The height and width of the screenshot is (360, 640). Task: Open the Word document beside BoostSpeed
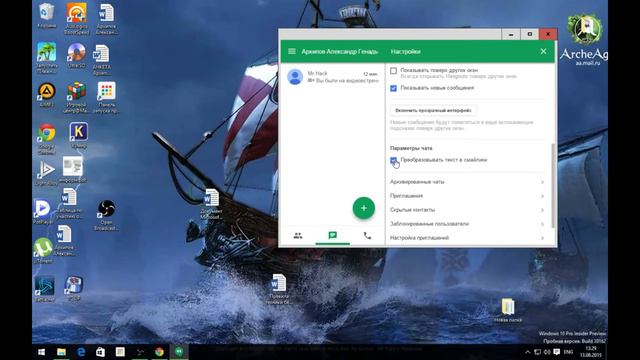click(x=106, y=18)
